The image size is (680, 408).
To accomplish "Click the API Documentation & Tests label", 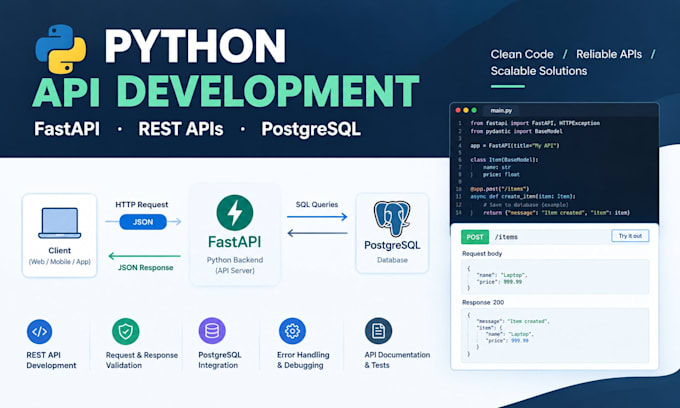I will pos(397,360).
